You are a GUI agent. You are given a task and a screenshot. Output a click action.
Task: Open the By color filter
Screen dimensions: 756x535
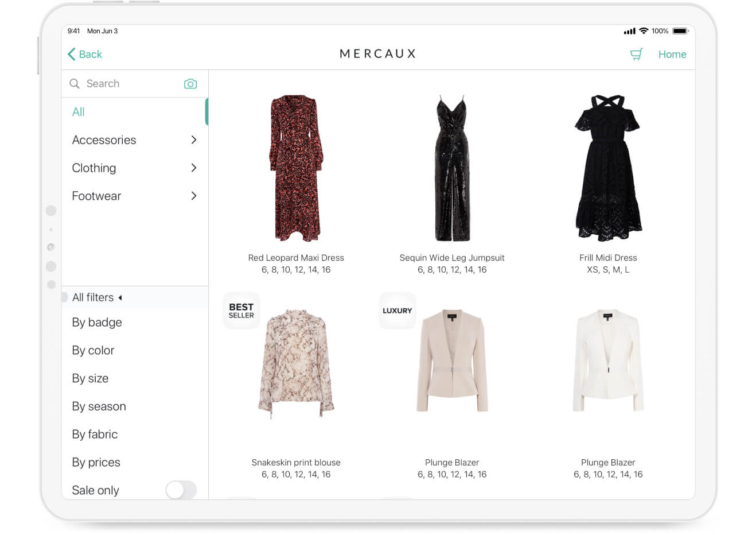coord(93,350)
